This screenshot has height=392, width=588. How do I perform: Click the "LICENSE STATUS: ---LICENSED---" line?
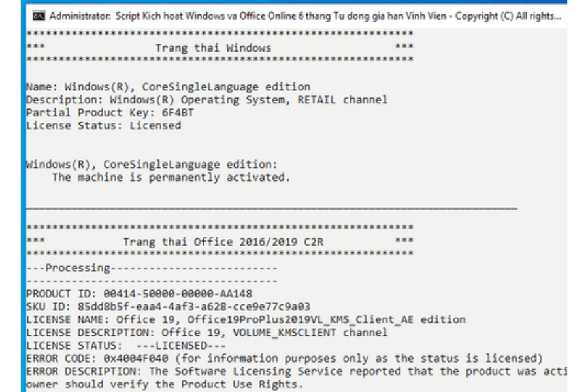coord(126,346)
